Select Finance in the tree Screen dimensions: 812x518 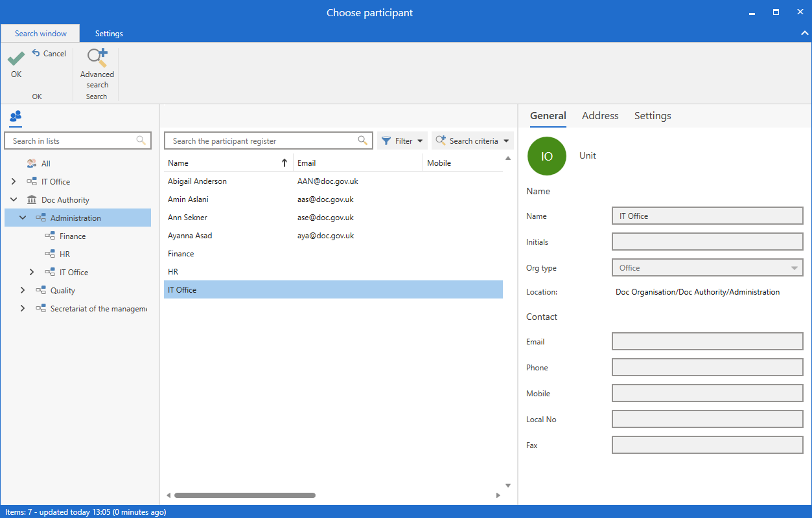click(73, 236)
